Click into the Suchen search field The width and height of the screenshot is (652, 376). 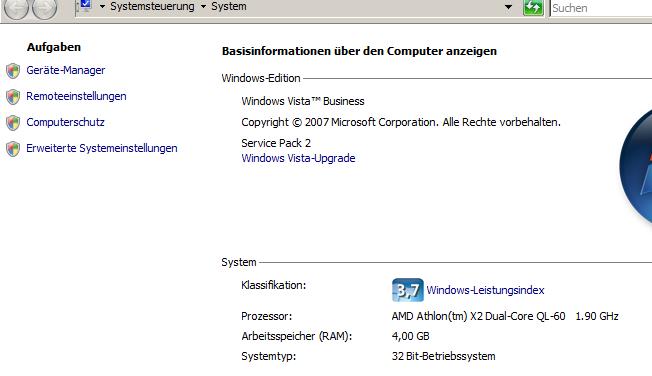[601, 8]
